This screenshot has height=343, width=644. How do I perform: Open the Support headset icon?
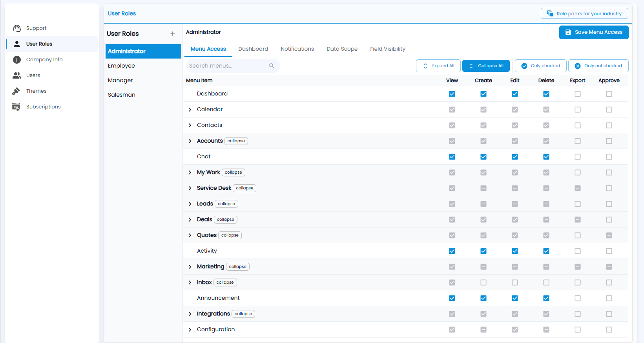point(17,28)
